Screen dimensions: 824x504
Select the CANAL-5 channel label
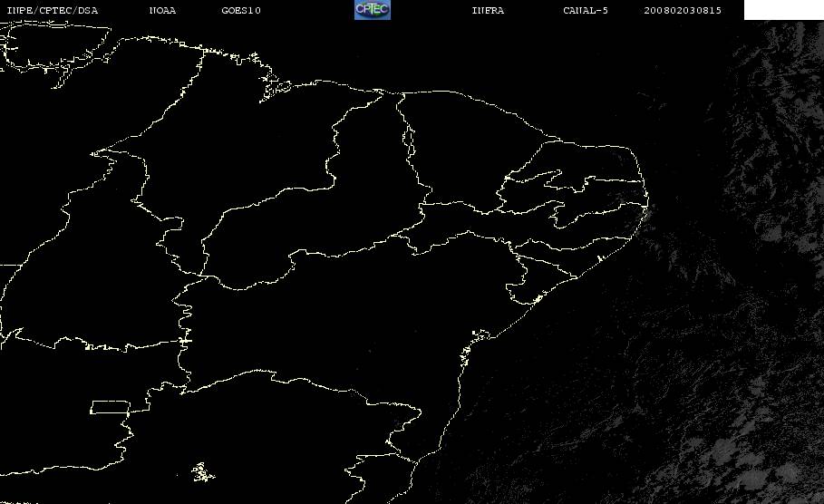pos(586,11)
